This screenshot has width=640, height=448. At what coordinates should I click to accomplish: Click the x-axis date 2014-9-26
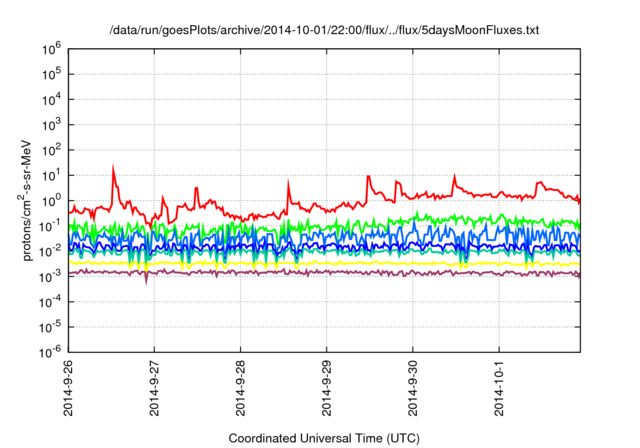click(68, 388)
